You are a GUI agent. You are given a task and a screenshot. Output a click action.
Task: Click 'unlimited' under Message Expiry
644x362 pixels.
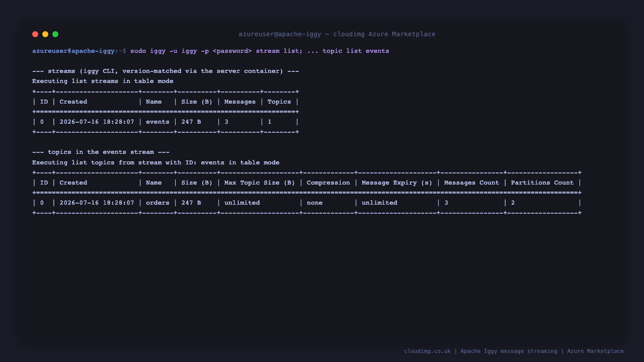coord(379,203)
